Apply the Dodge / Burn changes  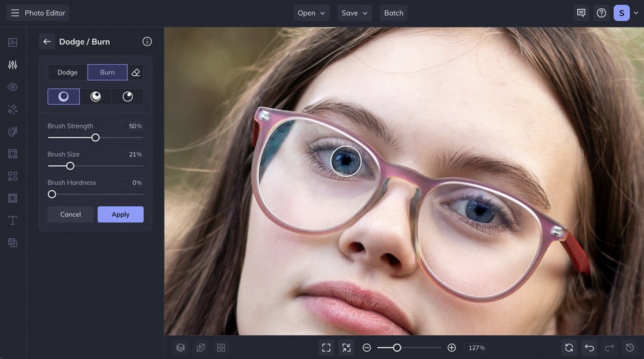click(x=120, y=214)
